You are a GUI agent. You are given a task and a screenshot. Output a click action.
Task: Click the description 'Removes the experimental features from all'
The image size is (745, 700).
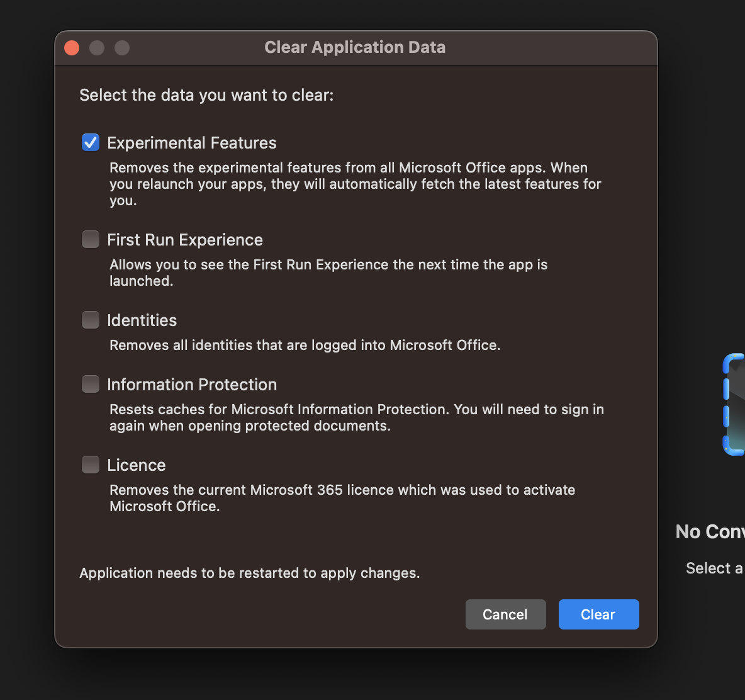click(356, 184)
